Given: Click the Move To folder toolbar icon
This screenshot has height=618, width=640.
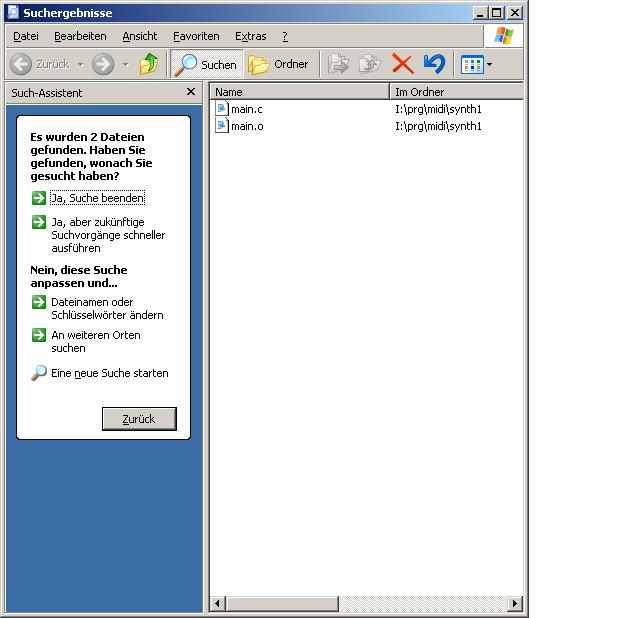Looking at the screenshot, I should click(x=338, y=64).
